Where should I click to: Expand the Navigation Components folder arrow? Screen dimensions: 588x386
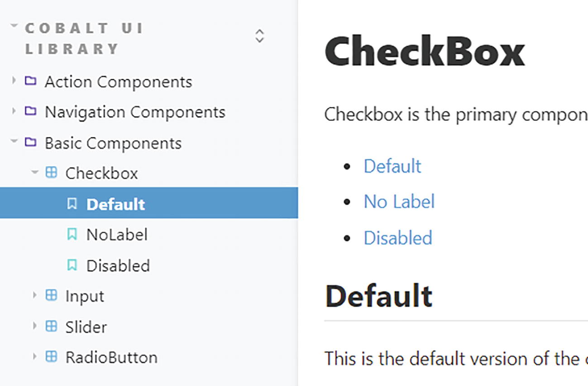click(14, 111)
